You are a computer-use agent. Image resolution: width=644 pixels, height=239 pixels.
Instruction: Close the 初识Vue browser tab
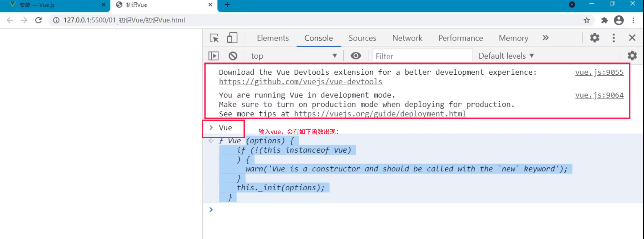tap(210, 5)
